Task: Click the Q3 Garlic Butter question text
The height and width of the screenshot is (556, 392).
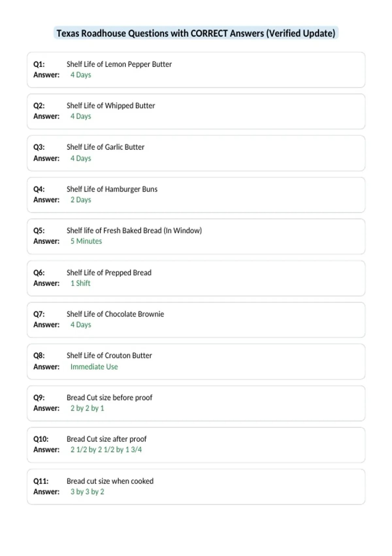Action: click(106, 147)
